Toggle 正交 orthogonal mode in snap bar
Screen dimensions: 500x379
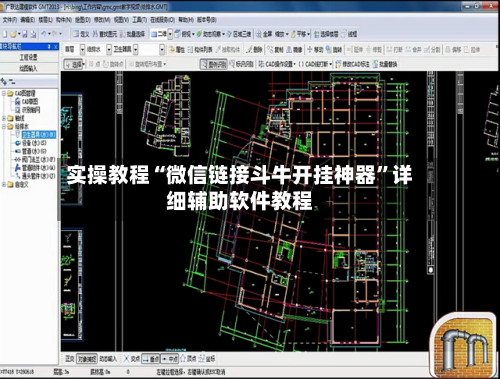click(x=70, y=359)
